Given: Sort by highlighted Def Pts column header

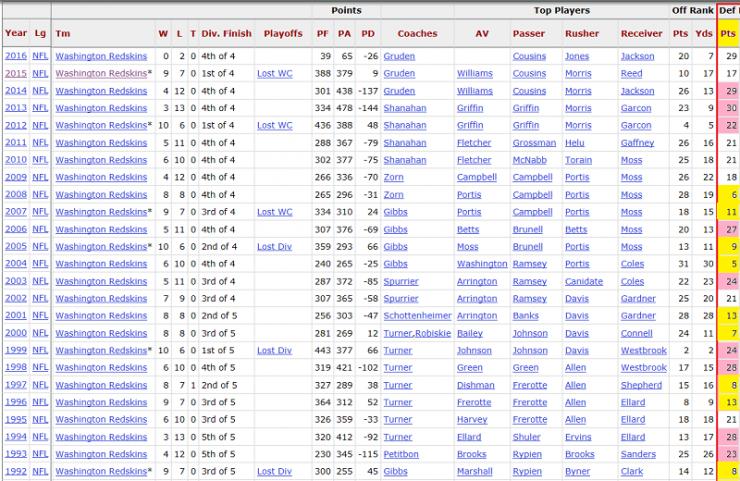Looking at the screenshot, I should click(x=728, y=34).
